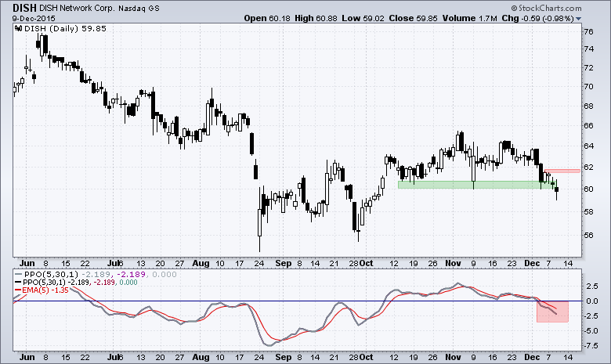Click the 2.5 PPO axis label
The image size is (611, 364).
click(592, 287)
